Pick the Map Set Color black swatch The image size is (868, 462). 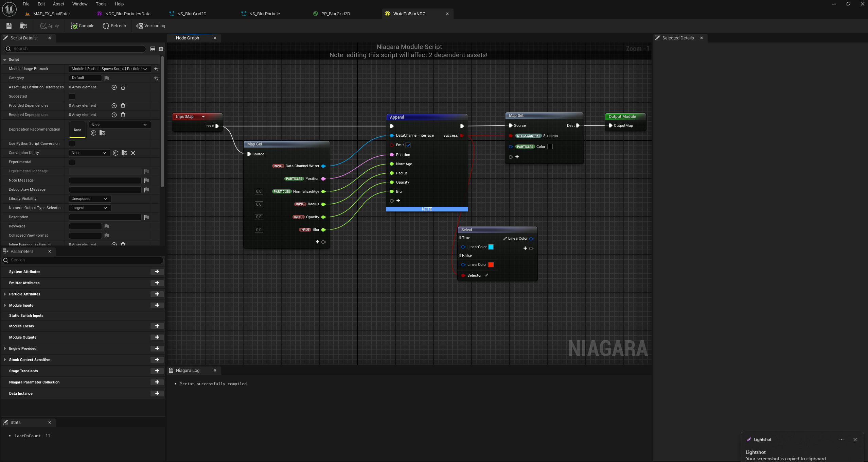(550, 147)
